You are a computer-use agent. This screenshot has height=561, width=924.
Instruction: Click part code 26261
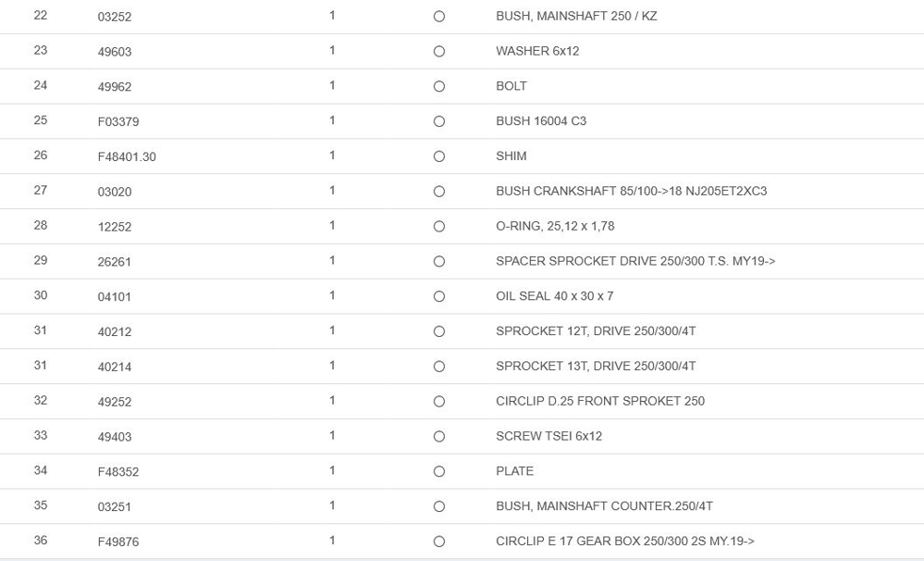coord(115,262)
